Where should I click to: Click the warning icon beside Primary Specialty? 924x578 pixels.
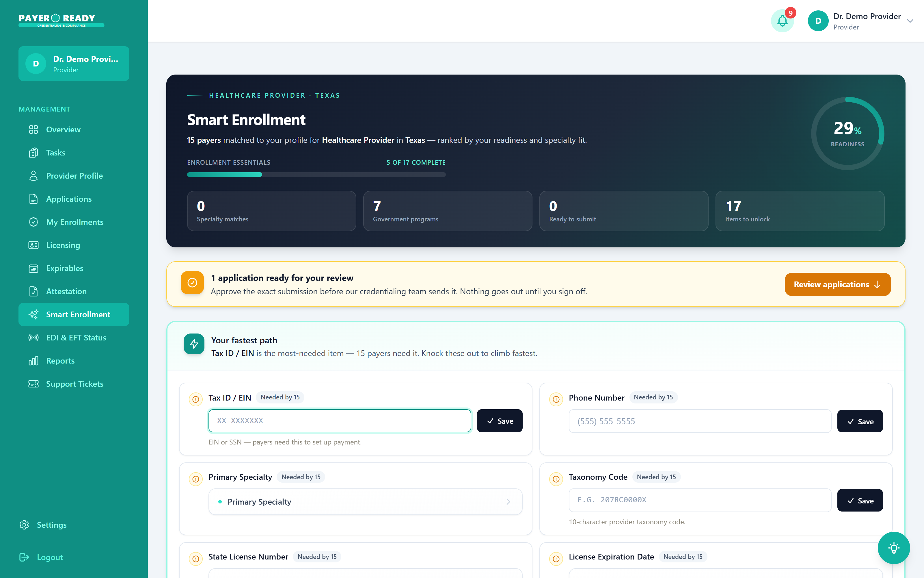pyautogui.click(x=196, y=479)
